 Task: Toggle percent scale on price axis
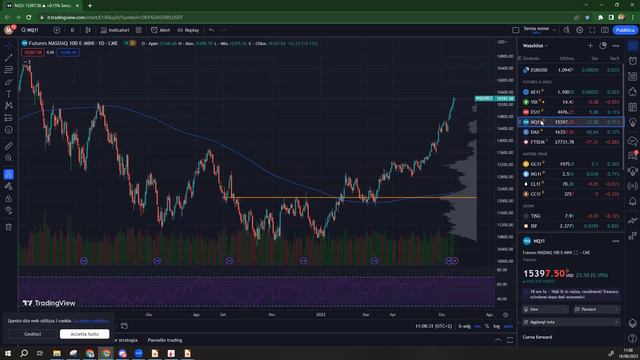487,326
